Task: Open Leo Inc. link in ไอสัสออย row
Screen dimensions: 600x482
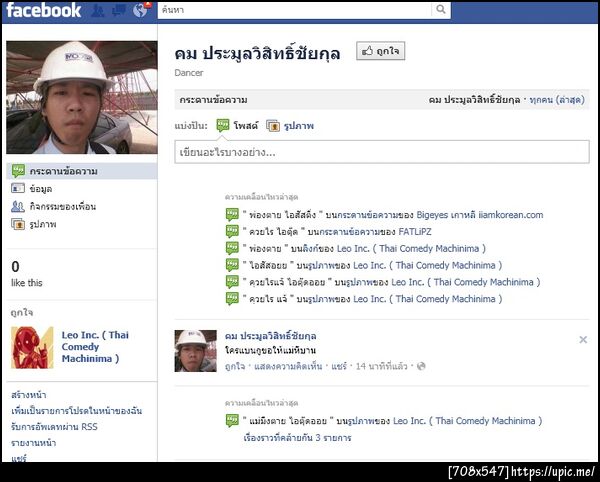Action: (427, 265)
